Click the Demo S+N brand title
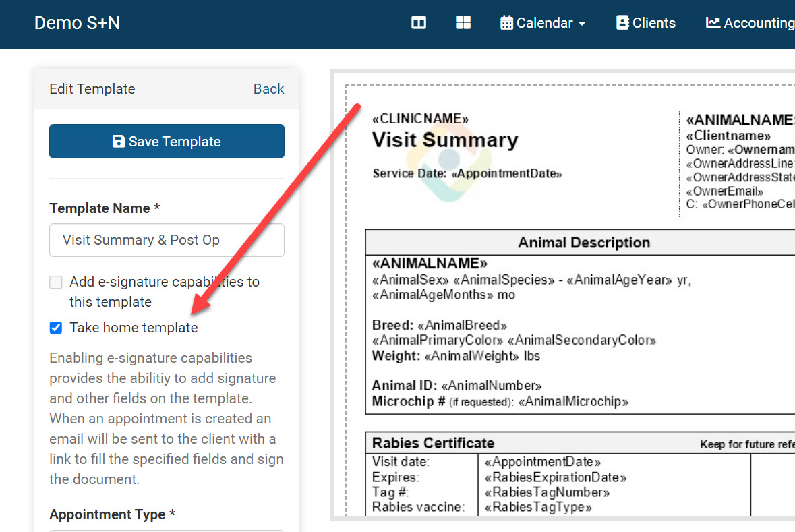This screenshot has width=795, height=532. pyautogui.click(x=77, y=23)
